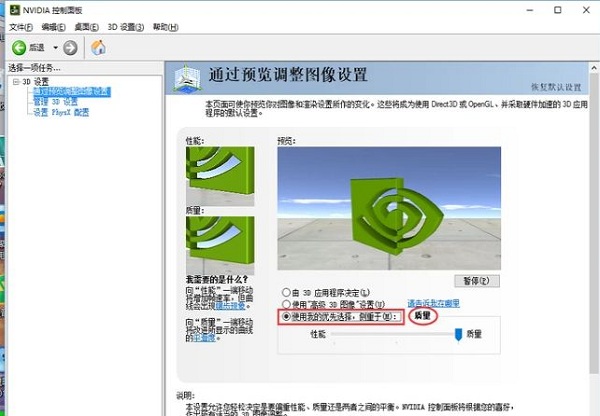Viewport: 600px width, 416px height.
Task: Click vertical scrollbar up arrow
Action: coord(594,69)
